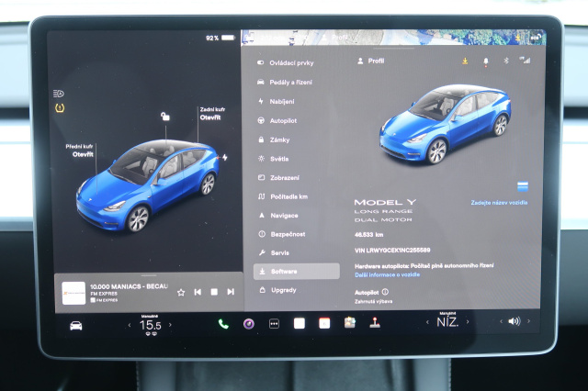Tap the Autopilot info icon
Viewport: 588px width, 391px height.
click(x=385, y=292)
